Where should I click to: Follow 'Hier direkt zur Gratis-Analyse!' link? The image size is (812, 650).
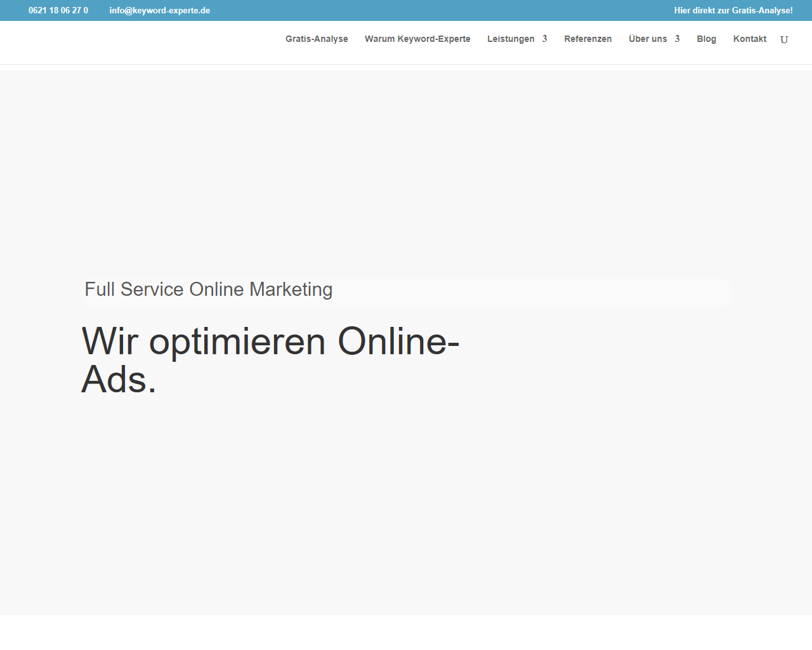click(x=733, y=10)
